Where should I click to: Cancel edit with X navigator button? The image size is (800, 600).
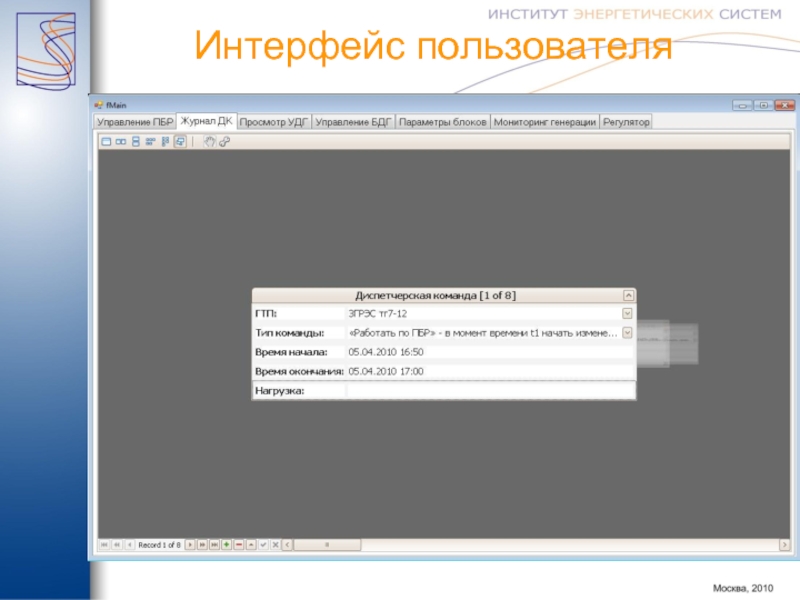276,545
